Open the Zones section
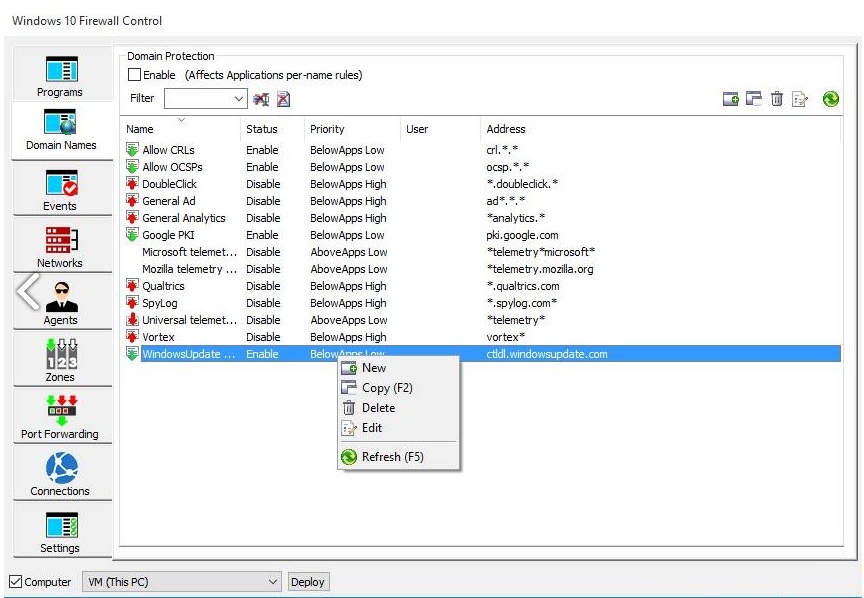This screenshot has width=864, height=598. [61, 361]
